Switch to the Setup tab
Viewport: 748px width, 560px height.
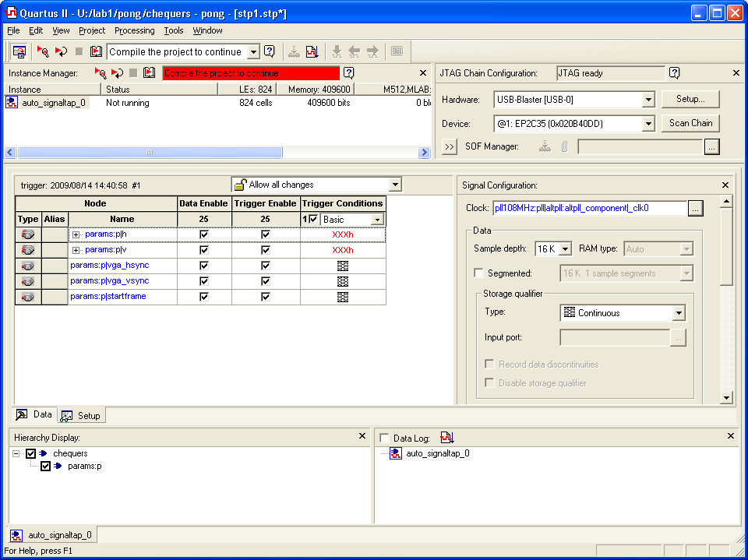81,416
